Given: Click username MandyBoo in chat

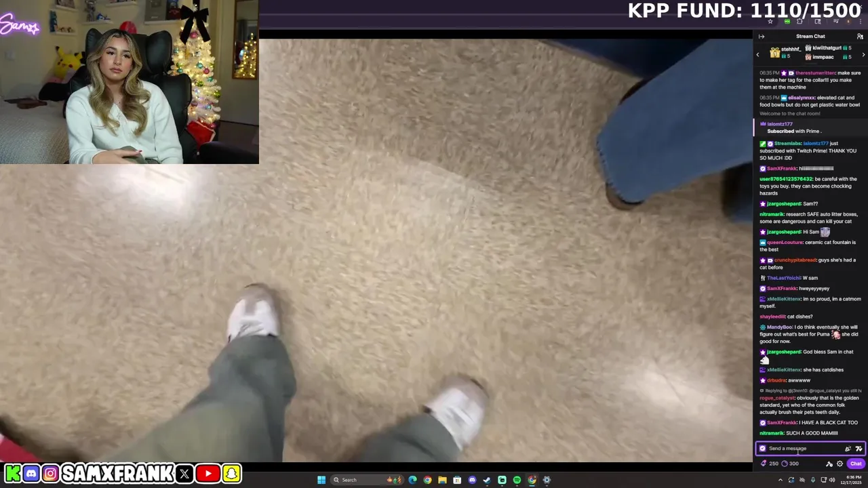Looking at the screenshot, I should tap(779, 327).
